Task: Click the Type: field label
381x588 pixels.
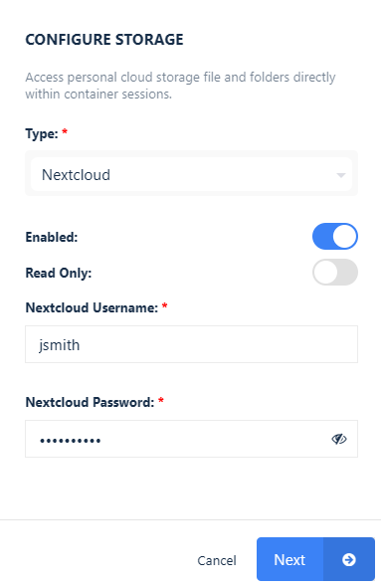Action: pyautogui.click(x=42, y=133)
